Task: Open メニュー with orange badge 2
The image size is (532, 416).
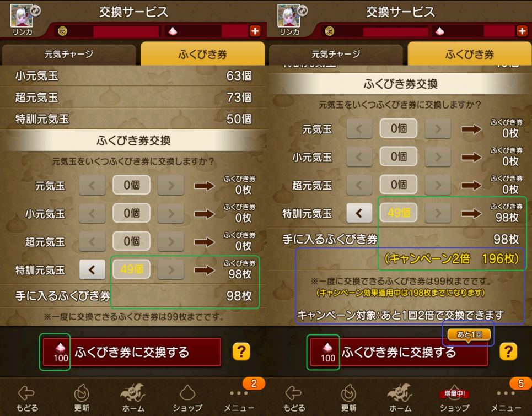Action: (239, 397)
